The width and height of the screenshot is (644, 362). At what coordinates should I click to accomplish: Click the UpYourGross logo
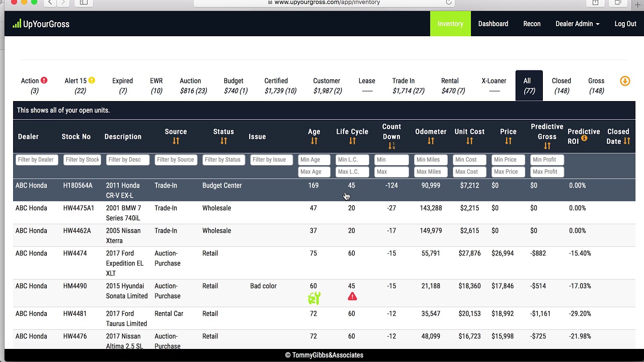[41, 24]
